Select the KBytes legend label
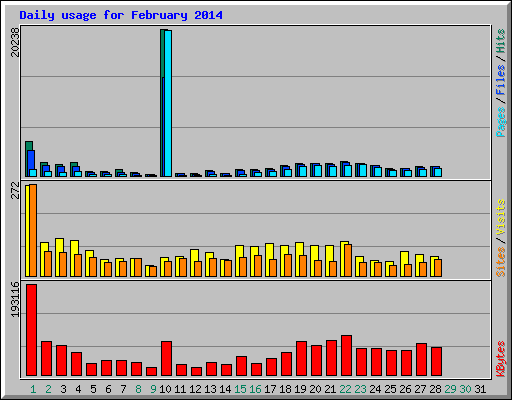512x400 pixels. pos(501,359)
